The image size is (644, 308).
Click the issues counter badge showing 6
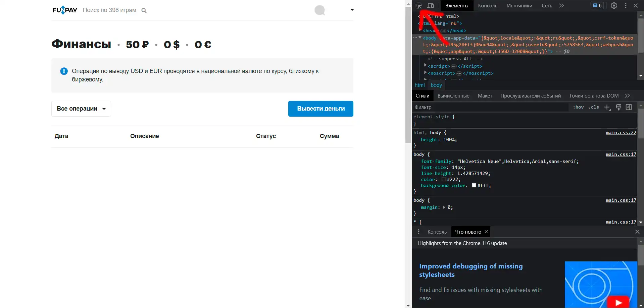coord(597,6)
